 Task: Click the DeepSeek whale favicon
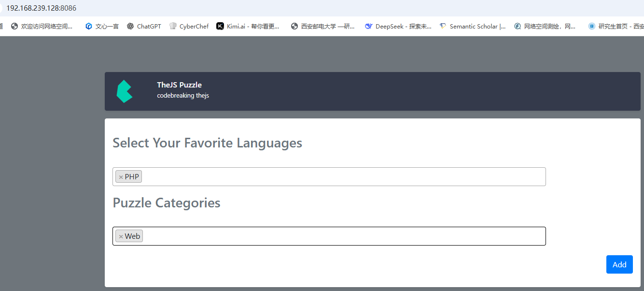pos(369,27)
